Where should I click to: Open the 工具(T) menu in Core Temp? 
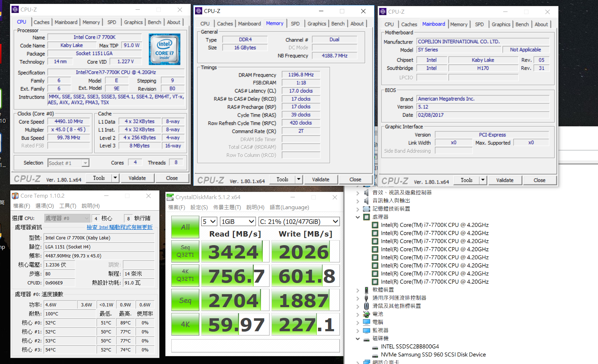coord(68,206)
